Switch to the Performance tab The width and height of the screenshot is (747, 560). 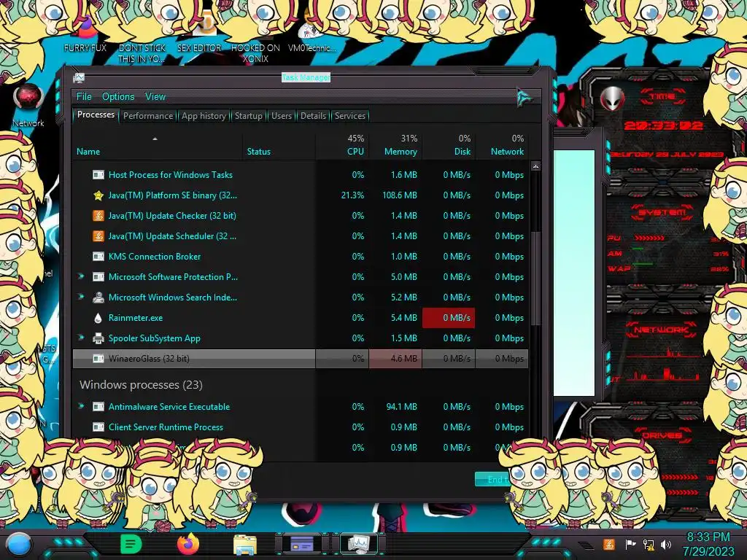148,116
